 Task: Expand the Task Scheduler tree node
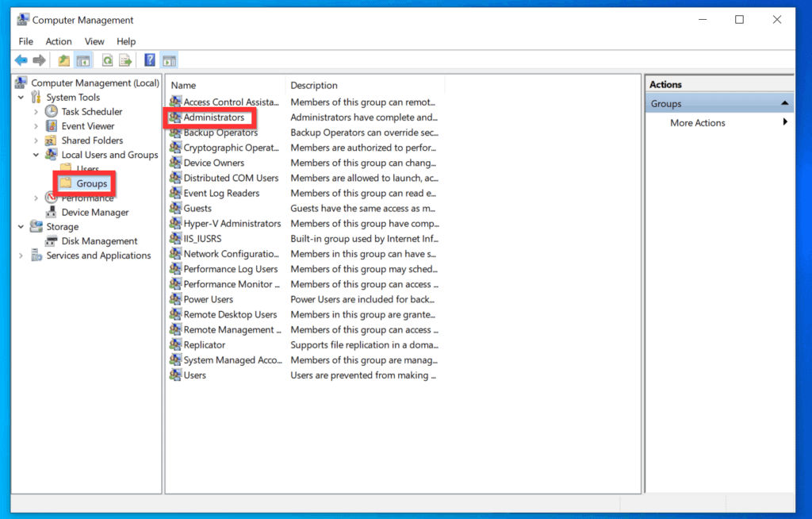click(36, 112)
